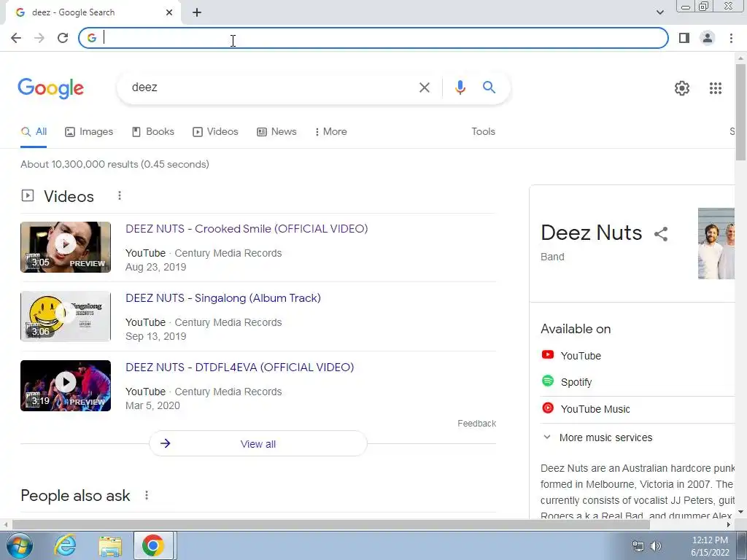Image resolution: width=747 pixels, height=560 pixels.
Task: Open the YouTube music service link
Action: (x=571, y=356)
